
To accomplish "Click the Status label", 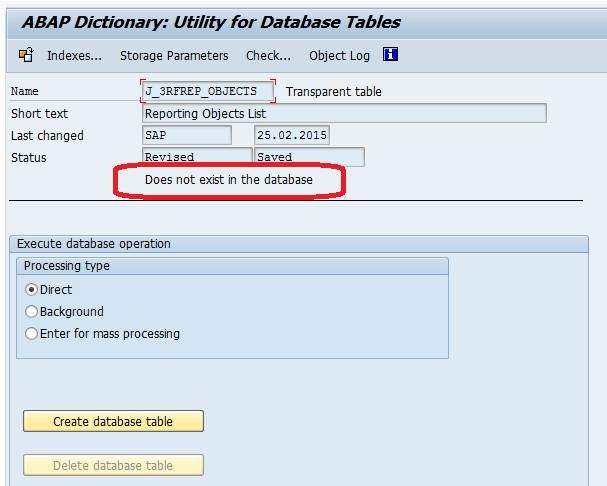I will (29, 158).
